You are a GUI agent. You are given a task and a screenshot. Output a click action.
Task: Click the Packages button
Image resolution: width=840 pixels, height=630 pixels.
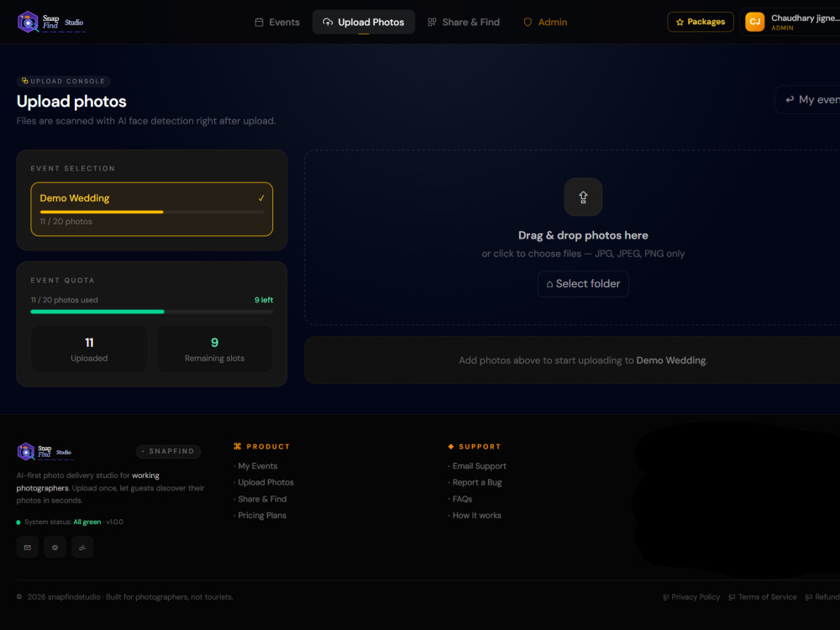(701, 22)
